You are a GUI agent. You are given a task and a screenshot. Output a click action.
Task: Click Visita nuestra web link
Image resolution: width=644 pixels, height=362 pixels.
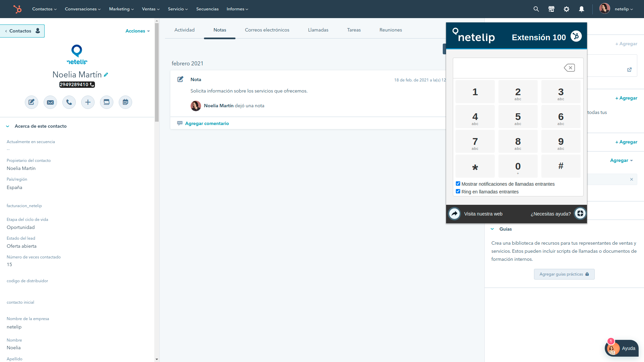pyautogui.click(x=483, y=214)
